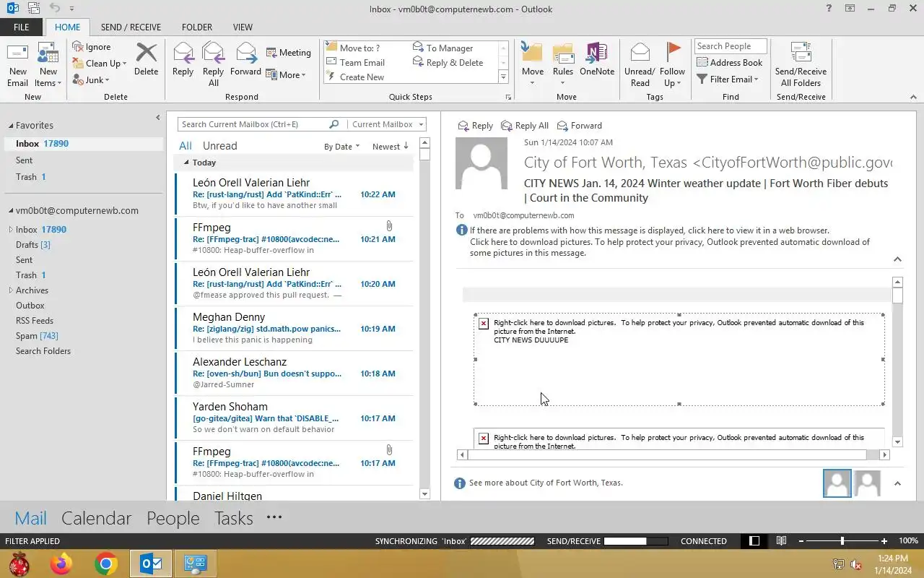Click the info icon above message body

click(461, 230)
